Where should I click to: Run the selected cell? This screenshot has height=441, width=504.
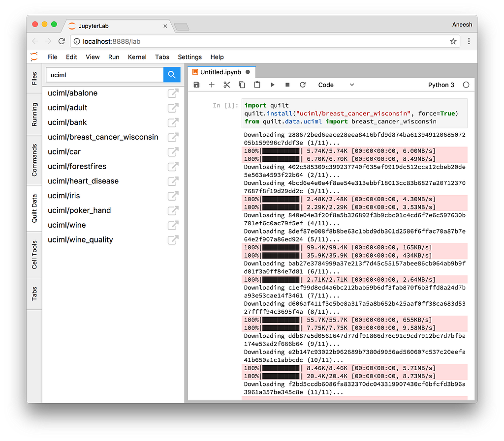pos(272,85)
